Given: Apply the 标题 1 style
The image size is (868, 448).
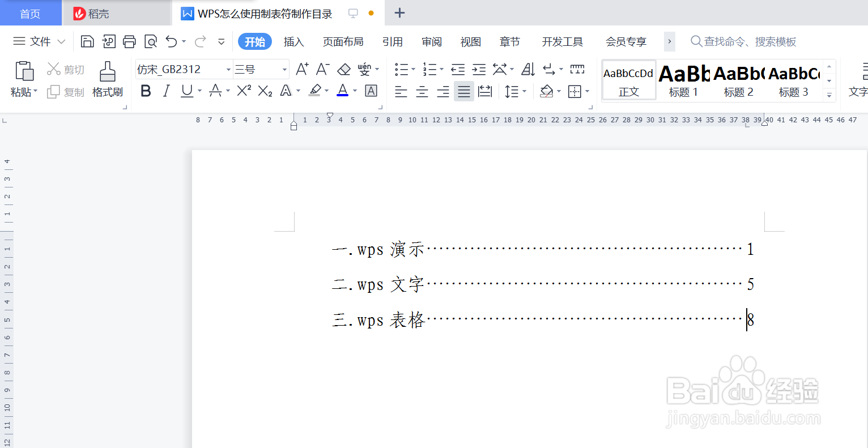Looking at the screenshot, I should click(x=683, y=80).
